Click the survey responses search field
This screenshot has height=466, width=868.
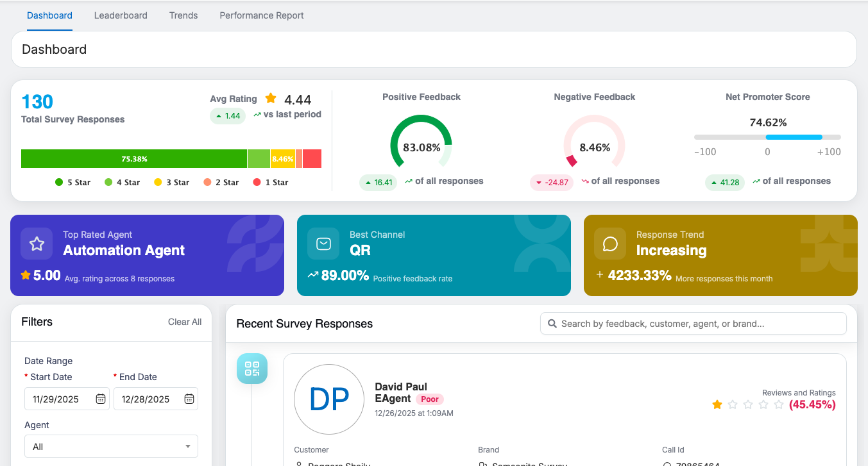tap(699, 324)
